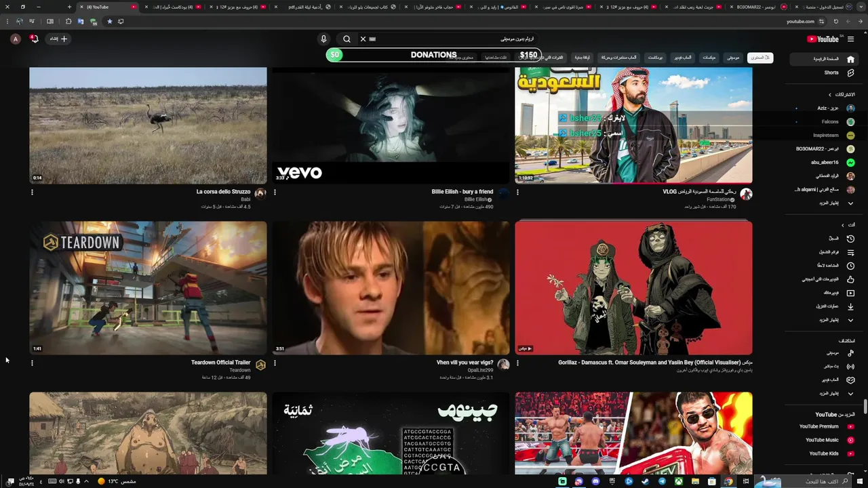Open the weather widget showing 13°C

click(x=117, y=481)
